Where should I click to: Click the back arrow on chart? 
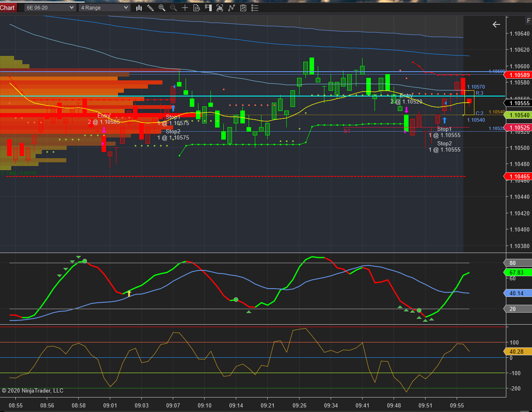point(496,24)
